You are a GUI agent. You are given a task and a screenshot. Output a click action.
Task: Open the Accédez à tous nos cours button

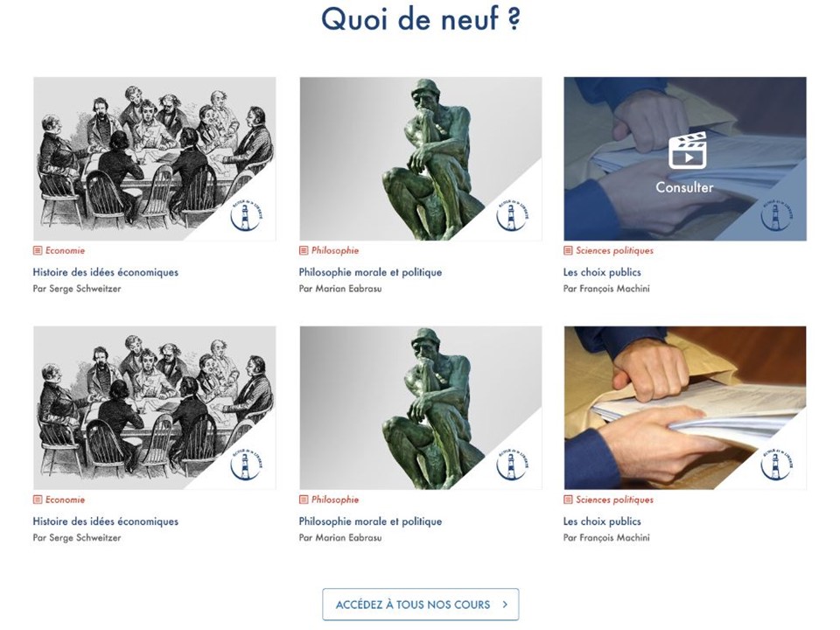pyautogui.click(x=421, y=605)
